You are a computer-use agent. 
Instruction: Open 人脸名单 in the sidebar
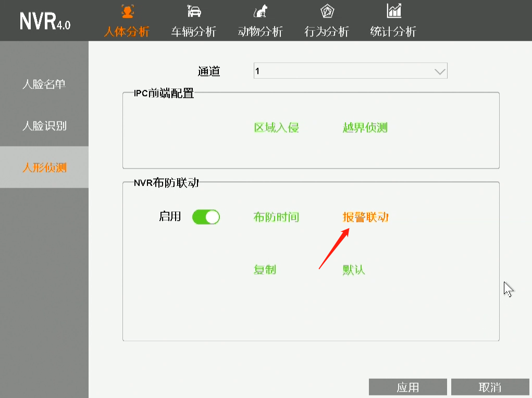pyautogui.click(x=44, y=84)
